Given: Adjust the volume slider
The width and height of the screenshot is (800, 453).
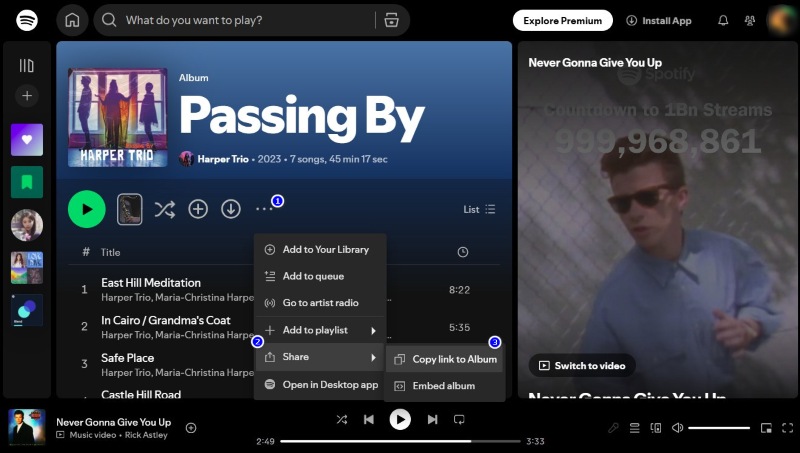Looking at the screenshot, I should 719,428.
